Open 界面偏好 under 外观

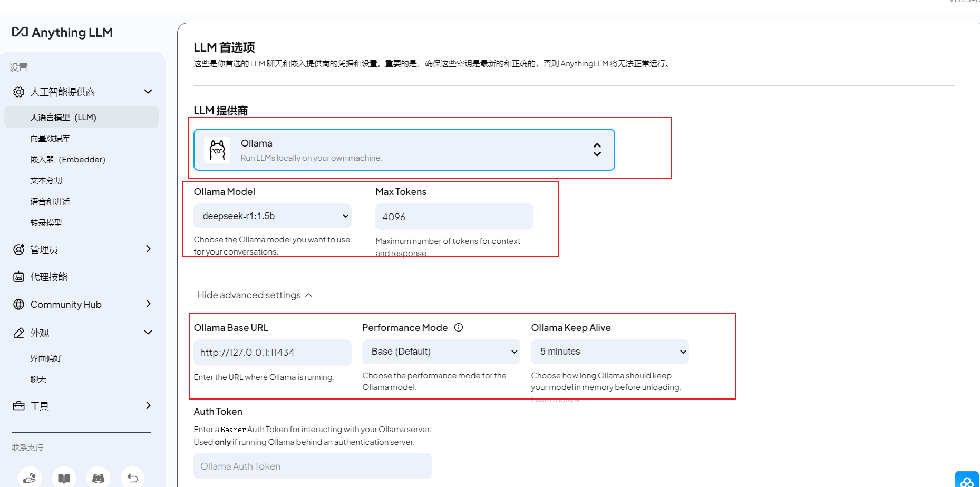46,358
